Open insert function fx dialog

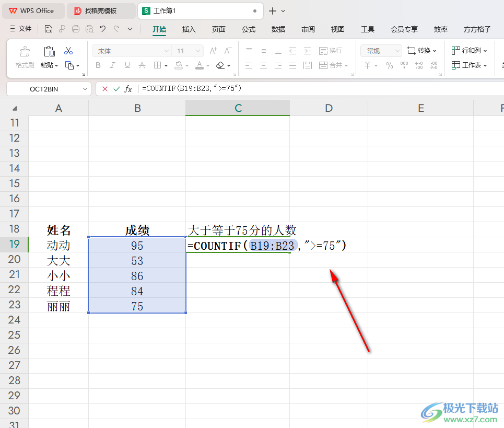[x=128, y=89]
